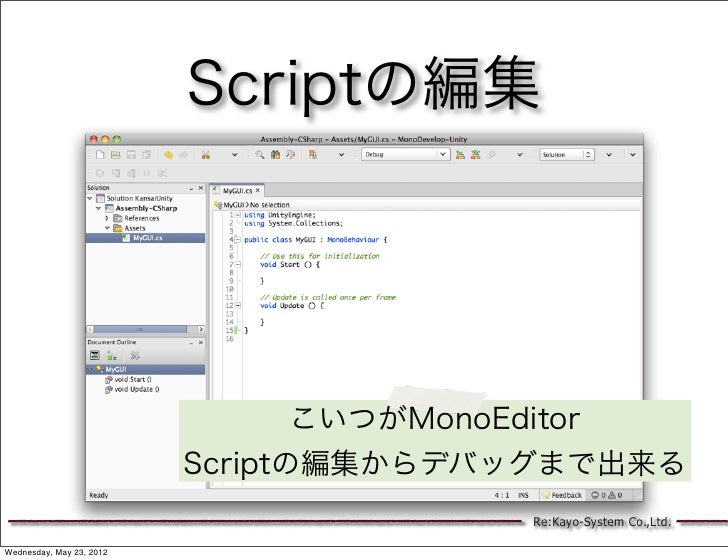Minimize the Document Outline pad

[191, 342]
